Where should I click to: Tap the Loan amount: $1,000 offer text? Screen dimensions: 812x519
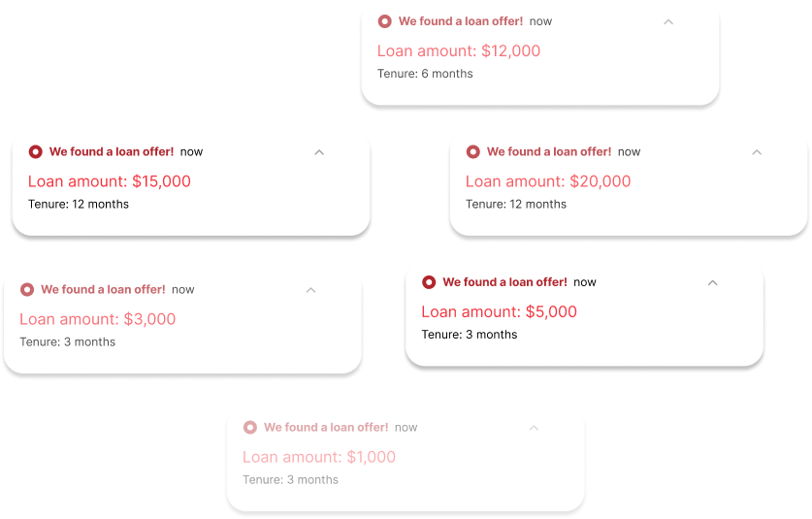319,457
